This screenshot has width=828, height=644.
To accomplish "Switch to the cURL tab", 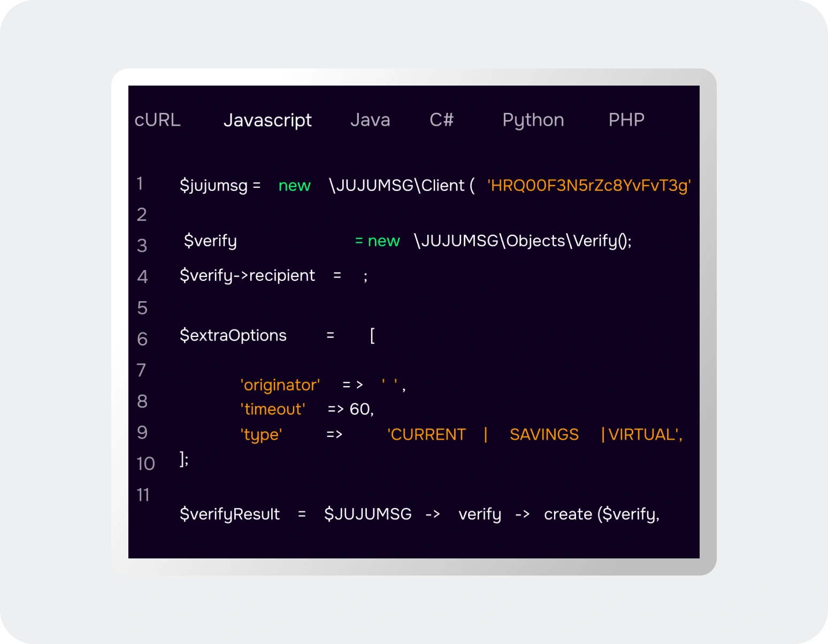I will 157,120.
